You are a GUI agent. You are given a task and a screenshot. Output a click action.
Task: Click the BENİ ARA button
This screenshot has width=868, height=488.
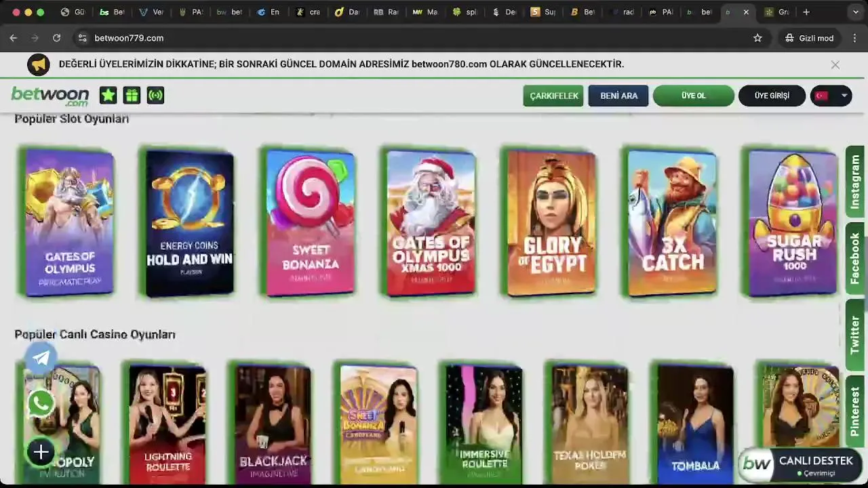618,96
